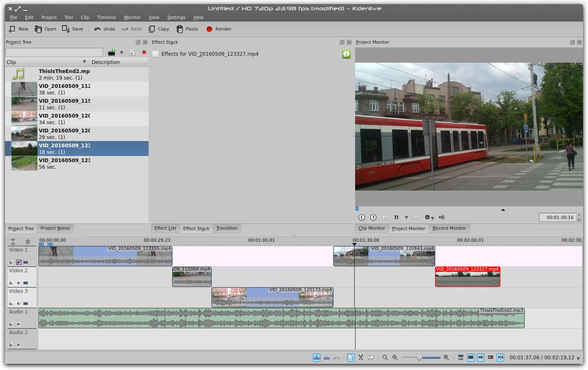The height and width of the screenshot is (370, 588).
Task: Select ThisIsTheEnd2.mp3 in the Project Tree
Action: 77,74
